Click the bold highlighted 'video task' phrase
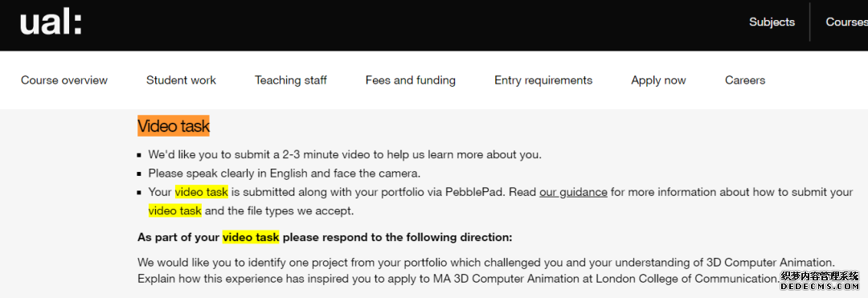This screenshot has height=298, width=868. click(x=251, y=238)
